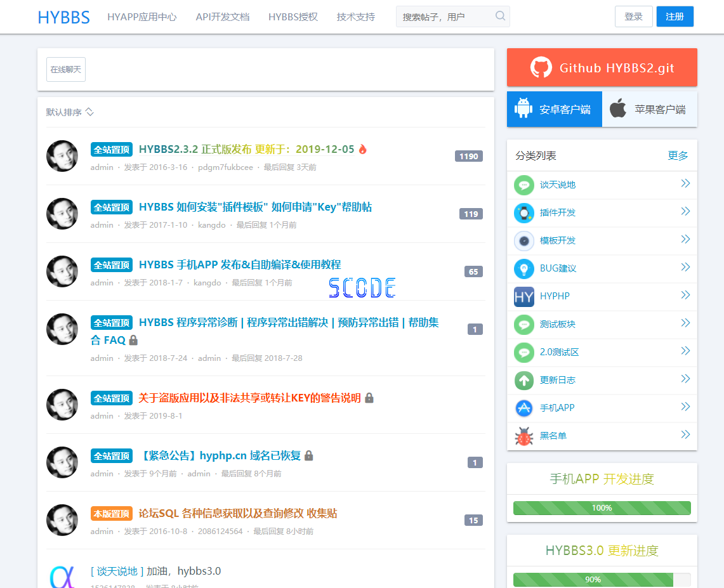Click the 2.0测试区 chat icon
The width and height of the screenshot is (724, 588).
pos(524,353)
